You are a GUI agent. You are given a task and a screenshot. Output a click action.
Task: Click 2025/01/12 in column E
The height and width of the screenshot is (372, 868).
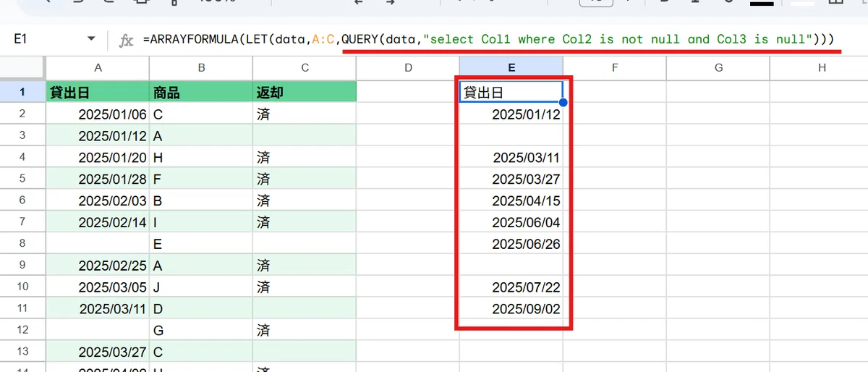[x=511, y=114]
